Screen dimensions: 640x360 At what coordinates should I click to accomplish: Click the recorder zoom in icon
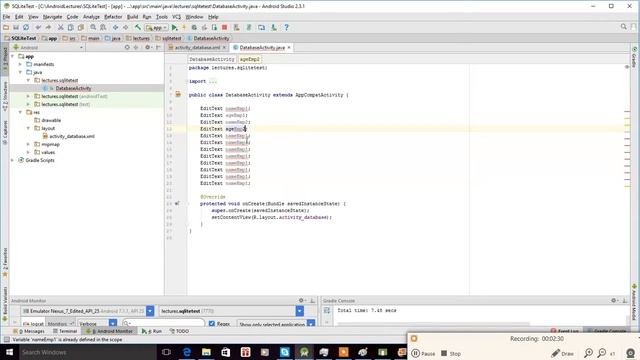pos(588,353)
